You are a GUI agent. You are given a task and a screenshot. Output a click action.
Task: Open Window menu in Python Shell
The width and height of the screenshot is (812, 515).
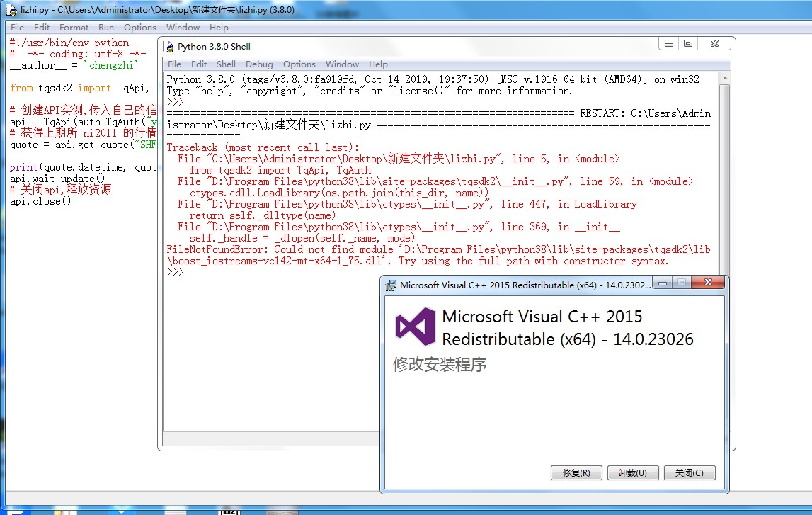click(343, 64)
